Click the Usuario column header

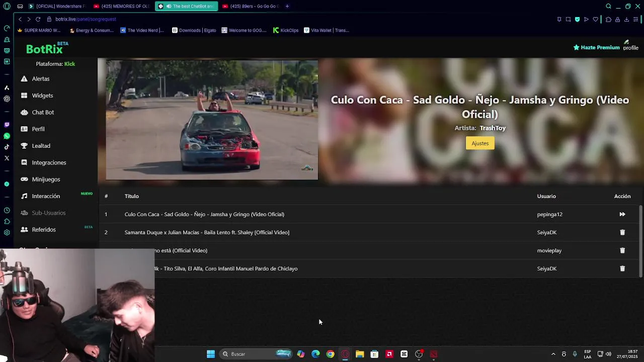[546, 196]
